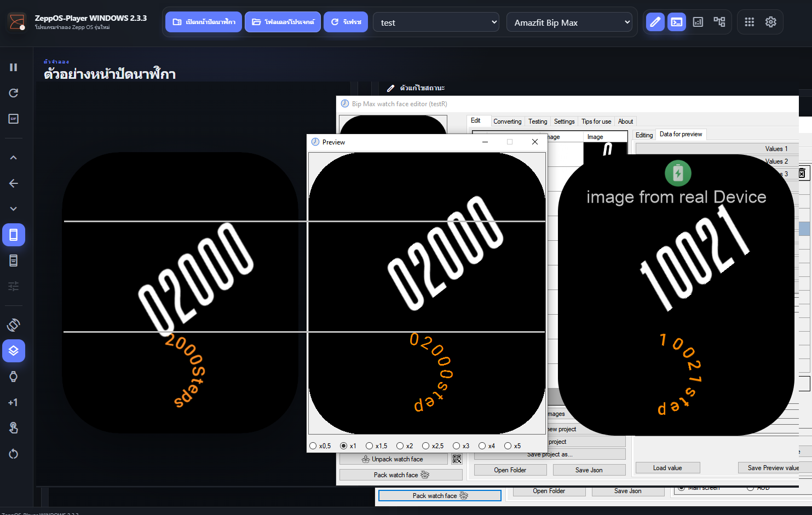Click Save Json in front editor window
Viewport: 812px width, 515px height.
click(589, 470)
